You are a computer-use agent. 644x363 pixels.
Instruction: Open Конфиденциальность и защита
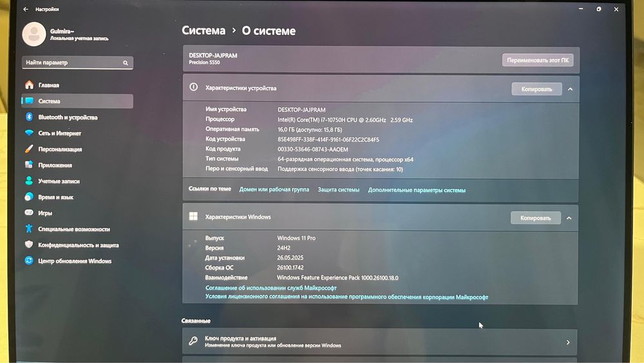tap(77, 245)
